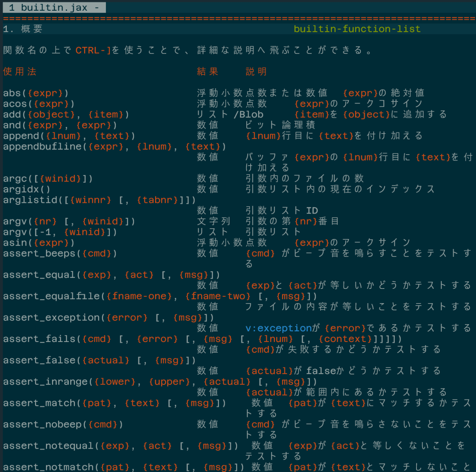
Task: Click 'リスト/Blob' result in add row
Action: (230, 115)
